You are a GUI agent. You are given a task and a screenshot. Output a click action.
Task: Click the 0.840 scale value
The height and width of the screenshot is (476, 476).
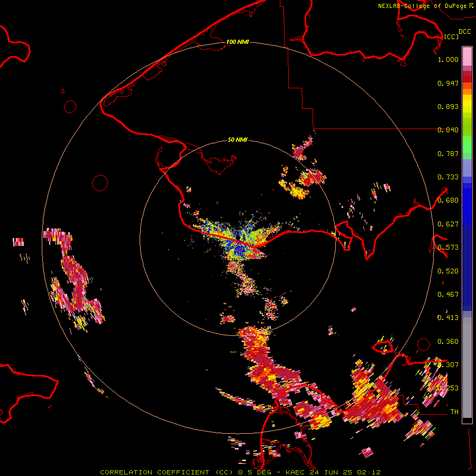point(448,130)
